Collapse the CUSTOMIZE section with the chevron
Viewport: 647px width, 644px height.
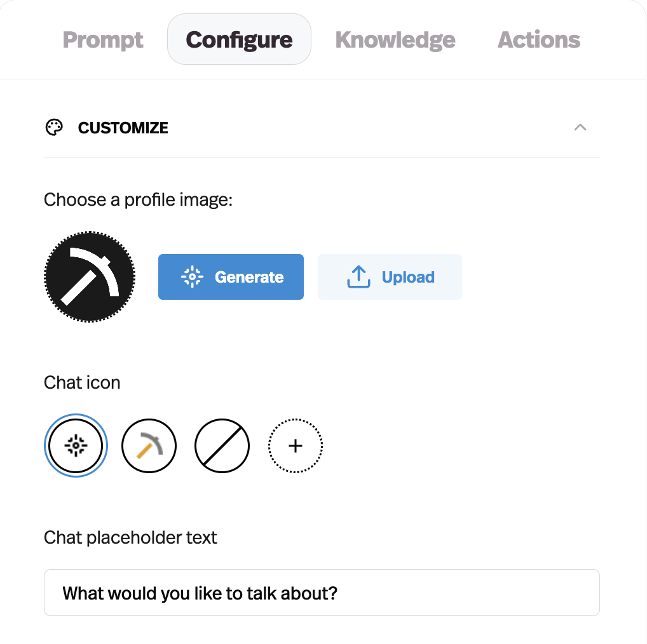click(580, 127)
